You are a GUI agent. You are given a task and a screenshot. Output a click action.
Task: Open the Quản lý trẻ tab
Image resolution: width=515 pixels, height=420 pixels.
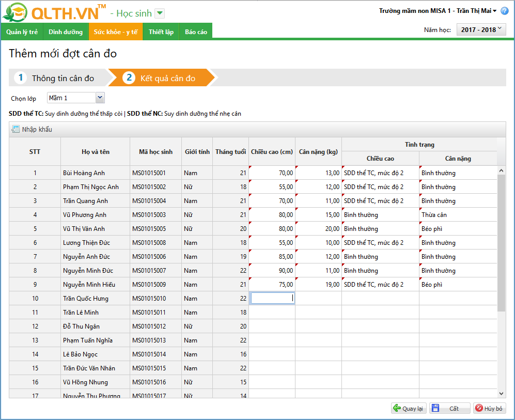pos(22,32)
